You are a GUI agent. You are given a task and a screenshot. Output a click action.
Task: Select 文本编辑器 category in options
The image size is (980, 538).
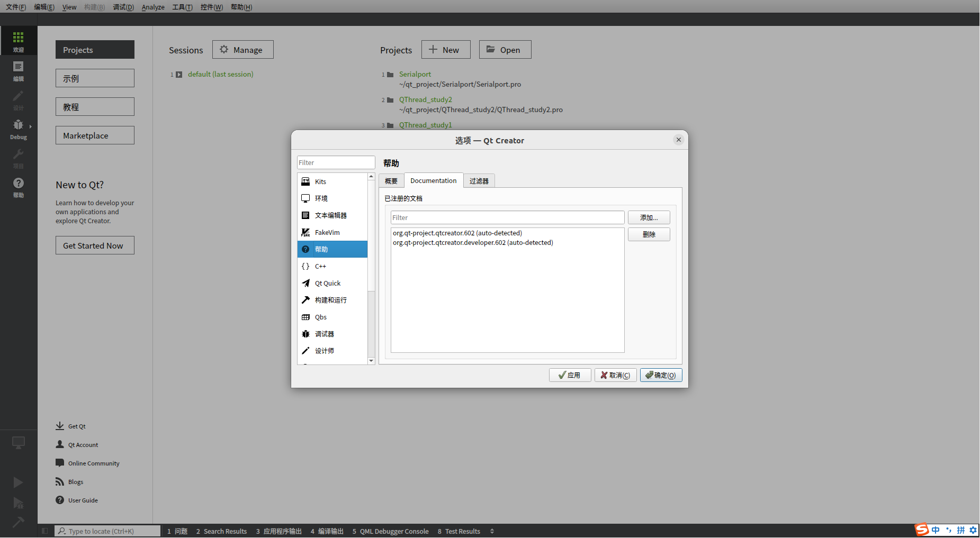coord(332,215)
